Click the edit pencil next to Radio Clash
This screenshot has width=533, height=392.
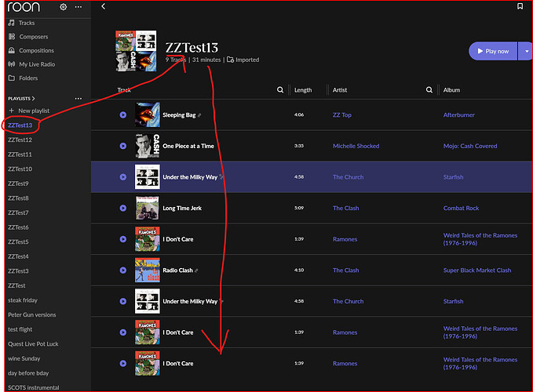tap(196, 270)
